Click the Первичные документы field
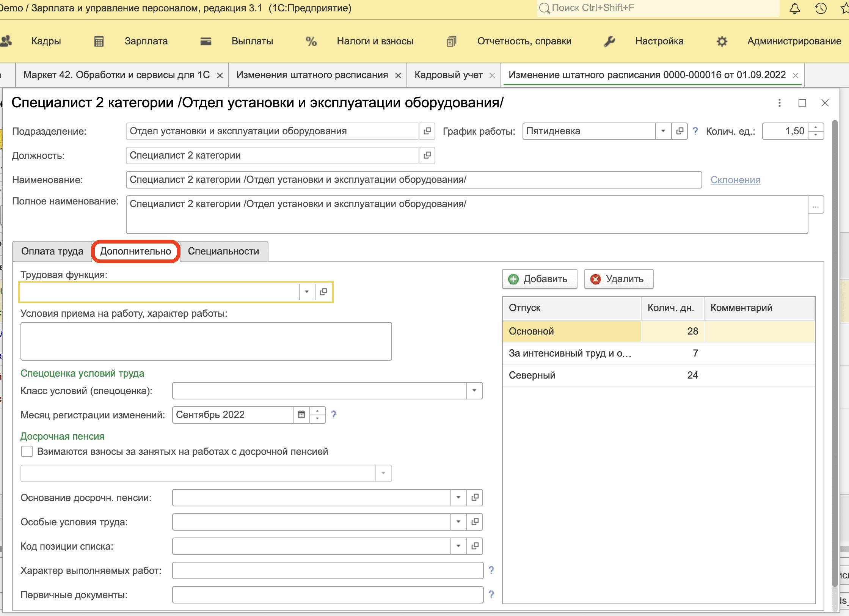849x616 pixels. pyautogui.click(x=328, y=595)
